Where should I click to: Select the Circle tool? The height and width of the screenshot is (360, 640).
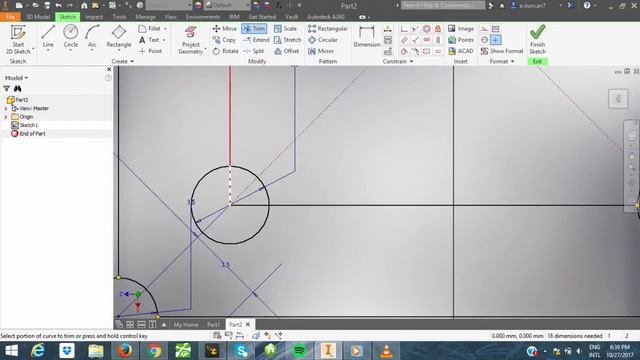(71, 36)
